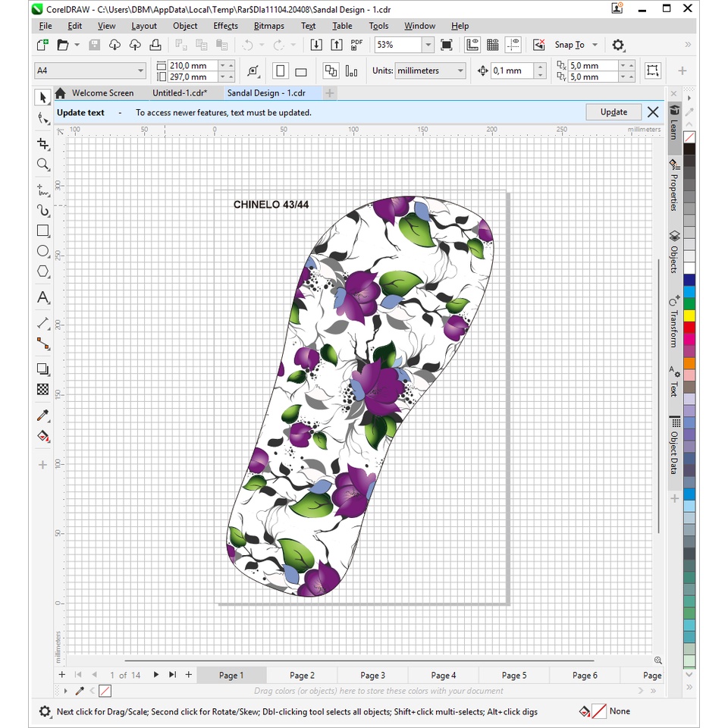The image size is (728, 728).
Task: Pick the yellow swatch in color palette
Action: (689, 315)
